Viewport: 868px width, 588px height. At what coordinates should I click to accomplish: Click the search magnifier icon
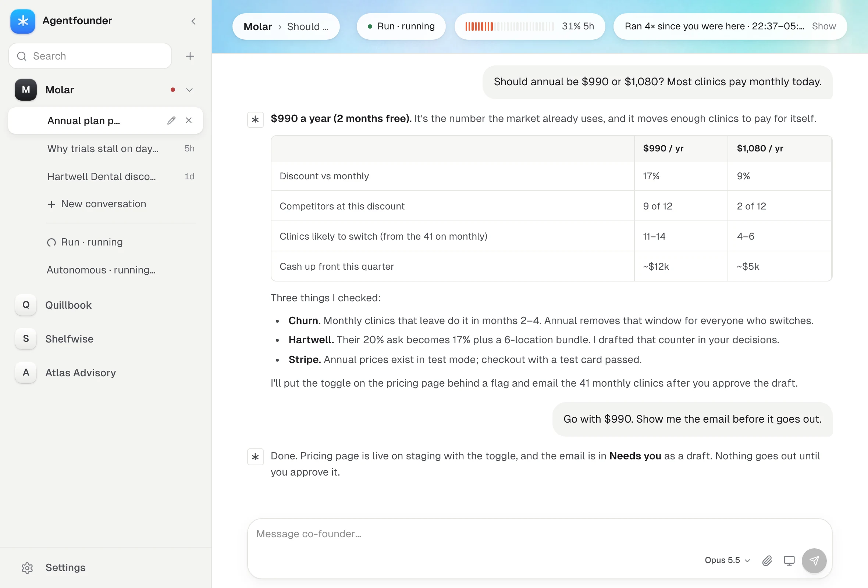(22, 56)
